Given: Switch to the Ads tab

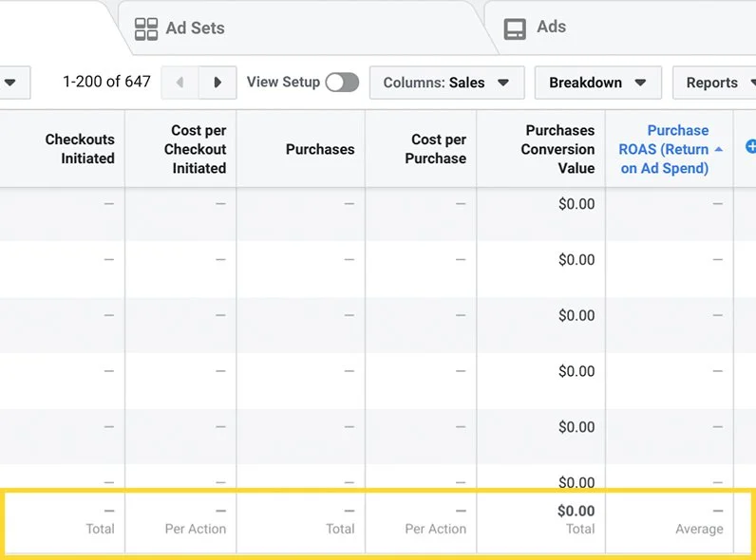Looking at the screenshot, I should coord(551,27).
